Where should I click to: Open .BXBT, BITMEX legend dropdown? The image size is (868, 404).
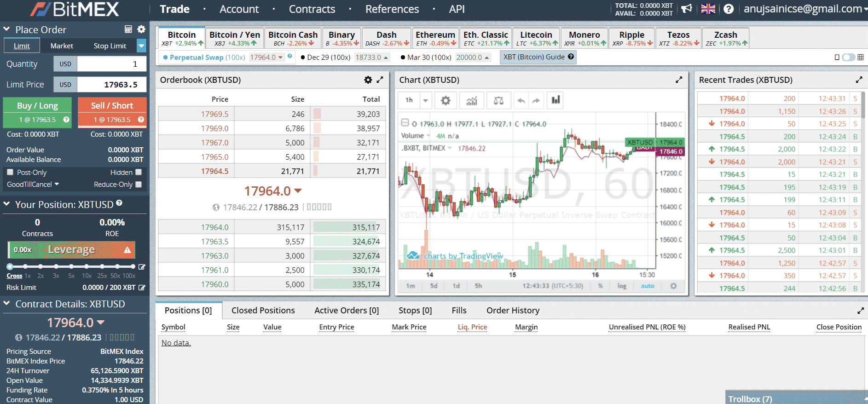450,148
